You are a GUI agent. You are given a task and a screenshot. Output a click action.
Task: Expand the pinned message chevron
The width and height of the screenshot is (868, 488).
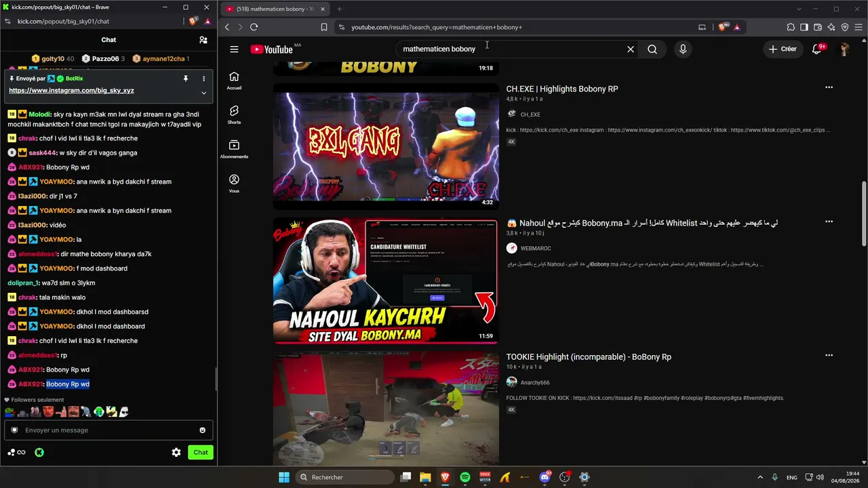coord(203,93)
